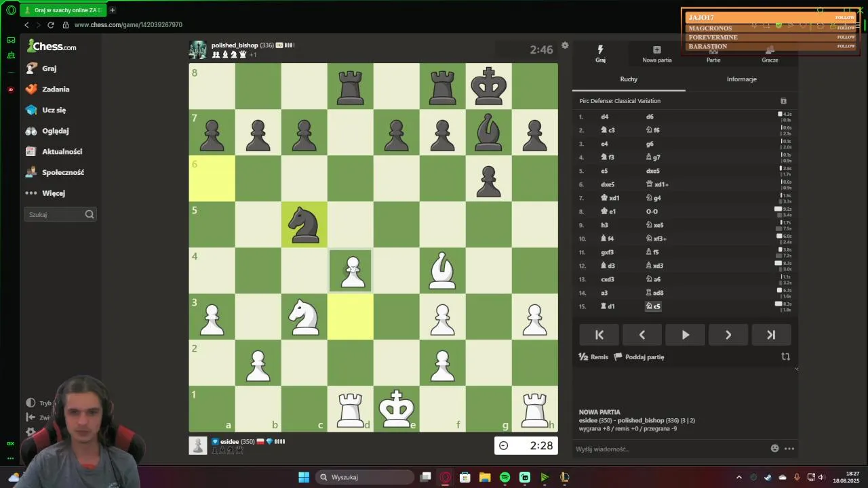The width and height of the screenshot is (868, 488).
Task: Step back one move
Action: tap(642, 335)
